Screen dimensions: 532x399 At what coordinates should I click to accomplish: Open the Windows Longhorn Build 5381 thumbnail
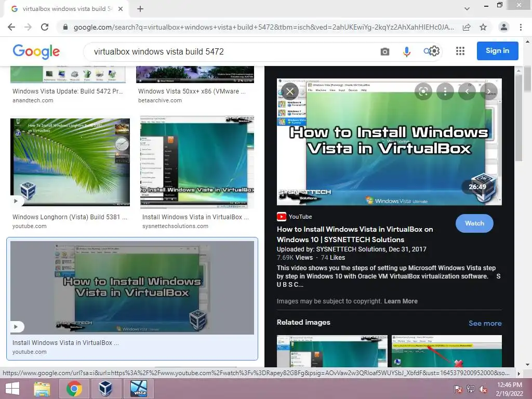point(70,162)
